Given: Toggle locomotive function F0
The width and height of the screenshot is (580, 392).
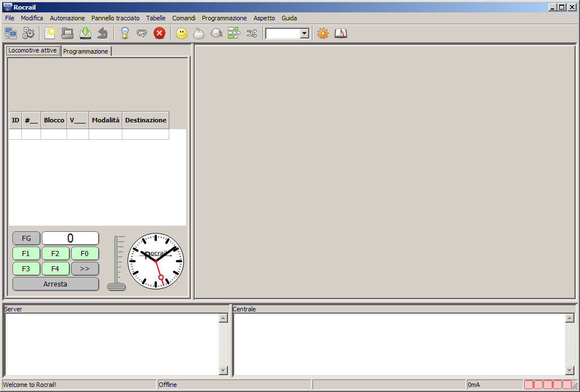Looking at the screenshot, I should (85, 254).
